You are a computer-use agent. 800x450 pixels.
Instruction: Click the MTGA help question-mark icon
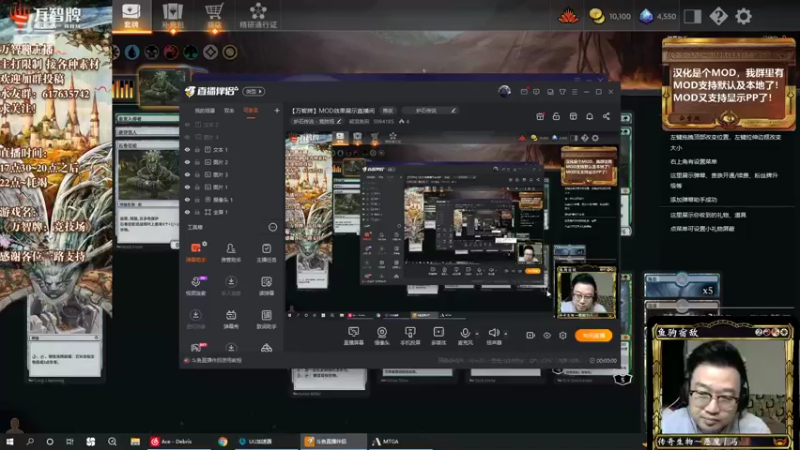click(718, 16)
